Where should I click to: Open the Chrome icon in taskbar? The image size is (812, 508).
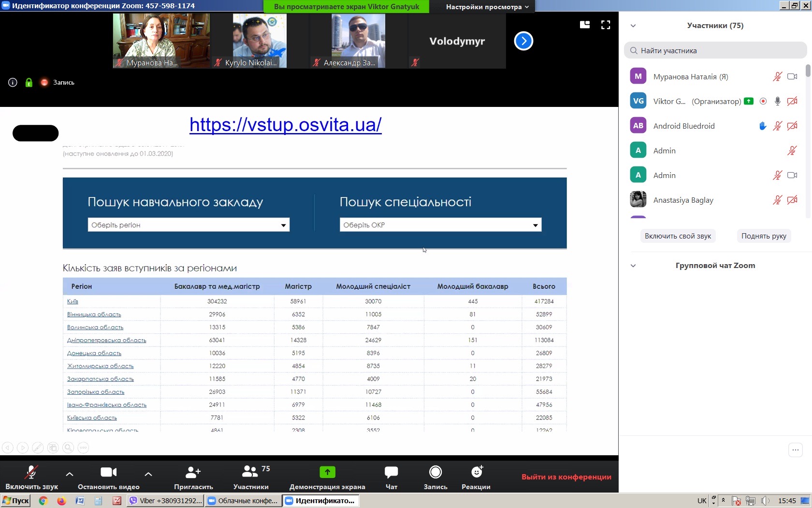pos(43,501)
